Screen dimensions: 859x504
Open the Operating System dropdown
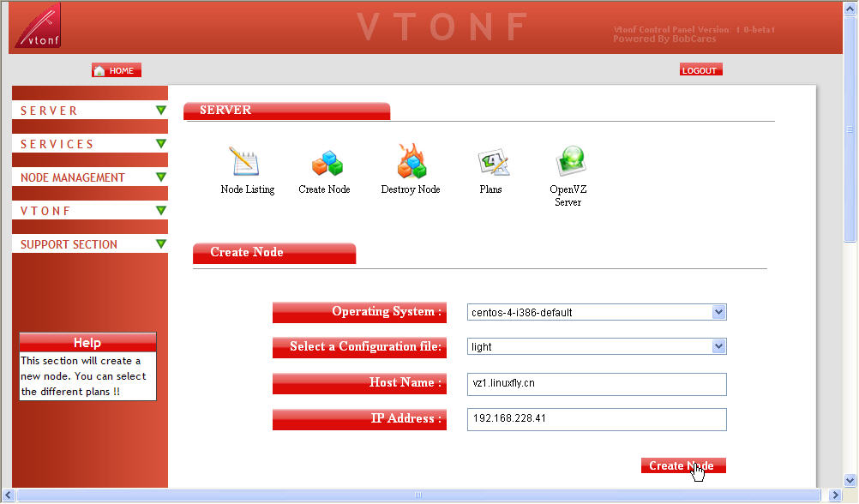point(718,312)
